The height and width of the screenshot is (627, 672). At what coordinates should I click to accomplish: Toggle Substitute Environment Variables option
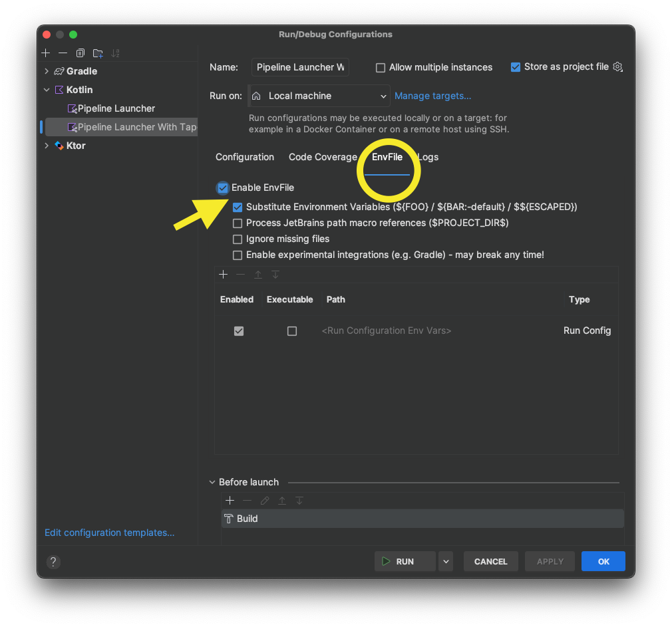[238, 207]
